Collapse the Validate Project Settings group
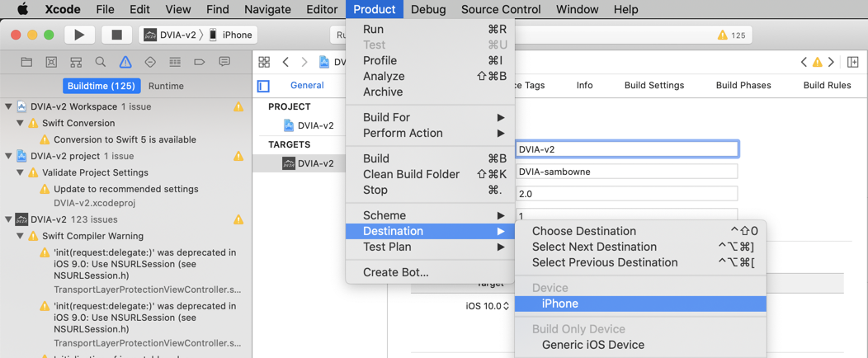Screen dimensions: 868x358 [x=20, y=172]
